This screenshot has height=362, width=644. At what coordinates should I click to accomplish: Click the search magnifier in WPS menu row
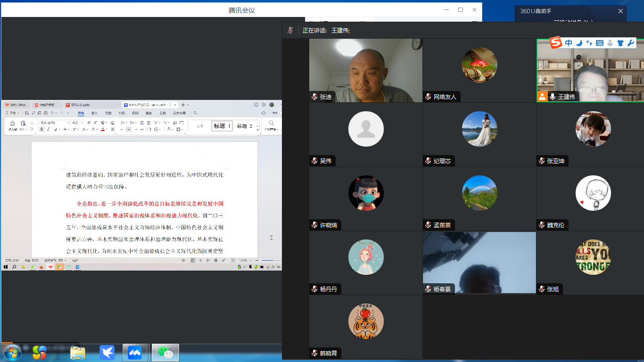coord(196,113)
